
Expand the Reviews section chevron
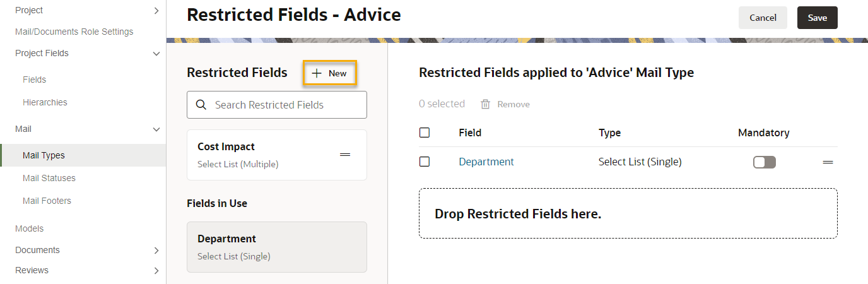(156, 271)
